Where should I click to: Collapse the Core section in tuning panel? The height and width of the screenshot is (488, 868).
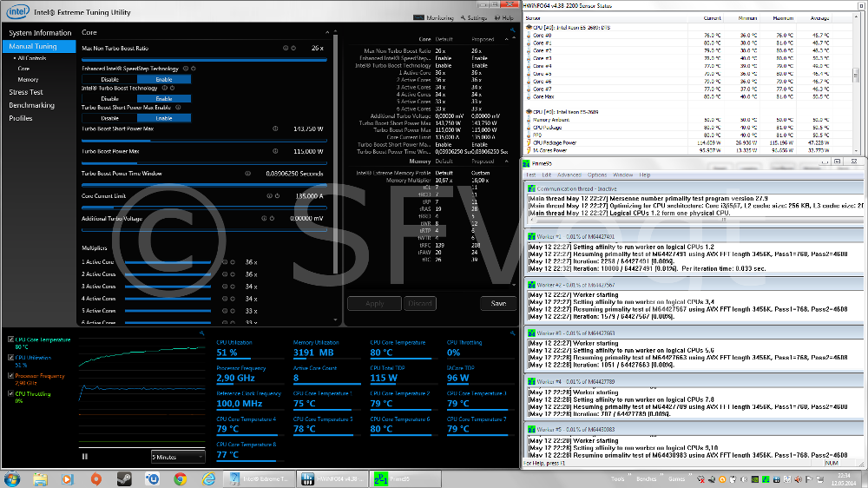click(327, 33)
